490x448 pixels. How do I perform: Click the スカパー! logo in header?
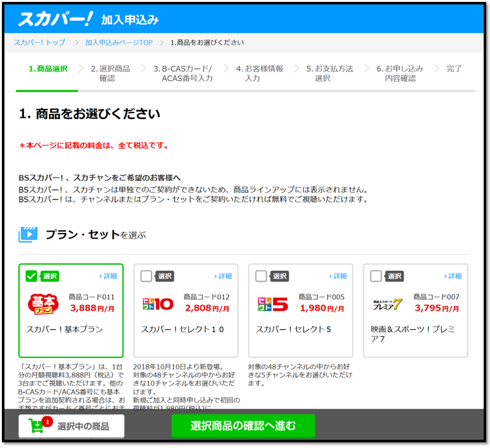pos(55,19)
